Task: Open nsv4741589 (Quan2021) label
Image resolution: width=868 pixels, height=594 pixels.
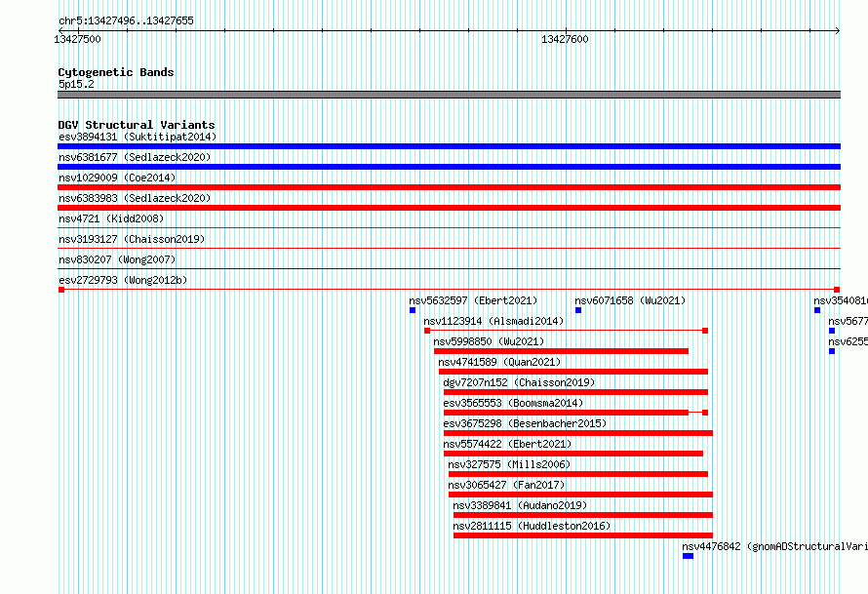Action: click(499, 362)
